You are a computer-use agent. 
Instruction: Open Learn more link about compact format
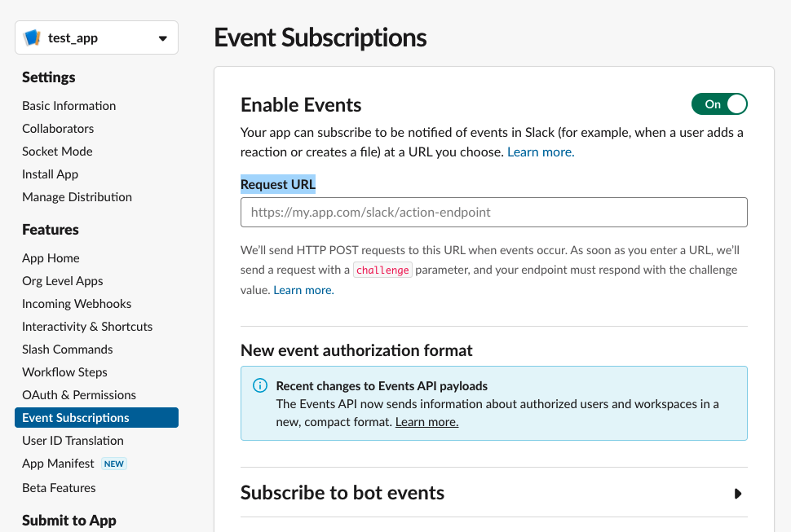pyautogui.click(x=426, y=422)
